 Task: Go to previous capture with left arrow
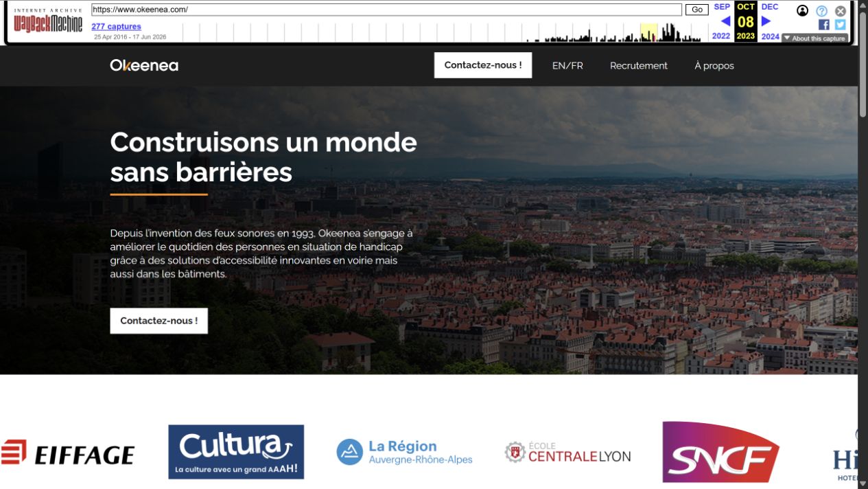click(725, 21)
